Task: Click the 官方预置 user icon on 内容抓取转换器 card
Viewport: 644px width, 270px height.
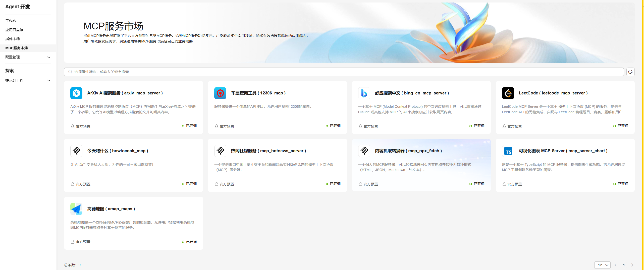Action: [x=360, y=184]
